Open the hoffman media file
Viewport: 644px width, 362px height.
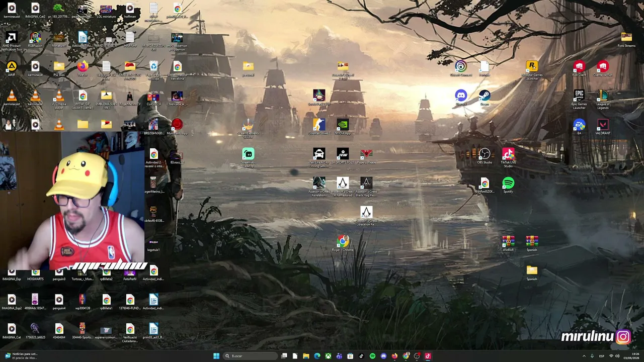[x=130, y=11]
